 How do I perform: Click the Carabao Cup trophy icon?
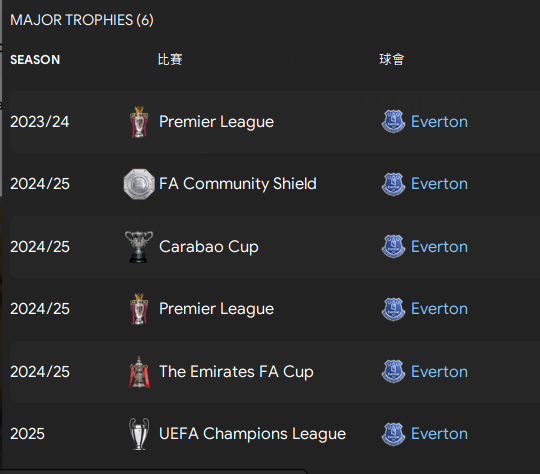139,247
